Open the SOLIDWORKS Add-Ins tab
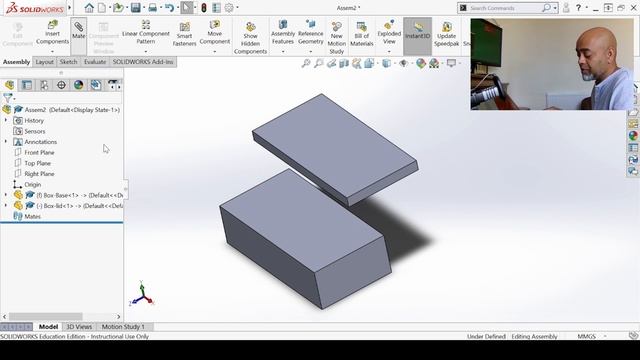Viewport: 640px width, 360px height. click(143, 62)
